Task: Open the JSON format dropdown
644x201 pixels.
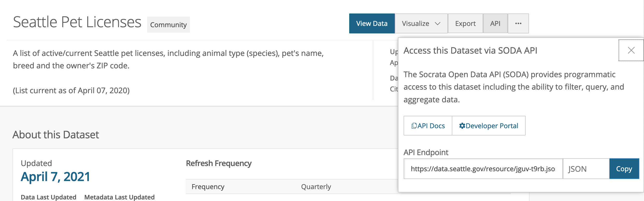Action: (x=586, y=169)
